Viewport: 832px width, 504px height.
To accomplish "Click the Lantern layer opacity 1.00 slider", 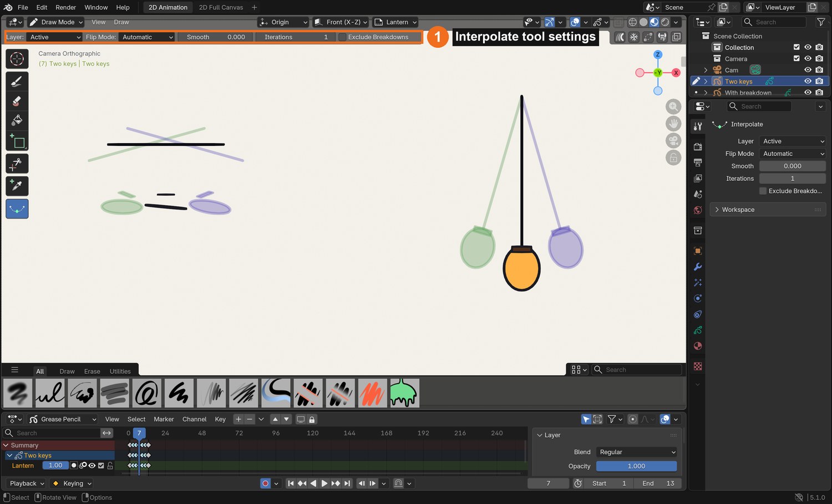I will pyautogui.click(x=55, y=466).
